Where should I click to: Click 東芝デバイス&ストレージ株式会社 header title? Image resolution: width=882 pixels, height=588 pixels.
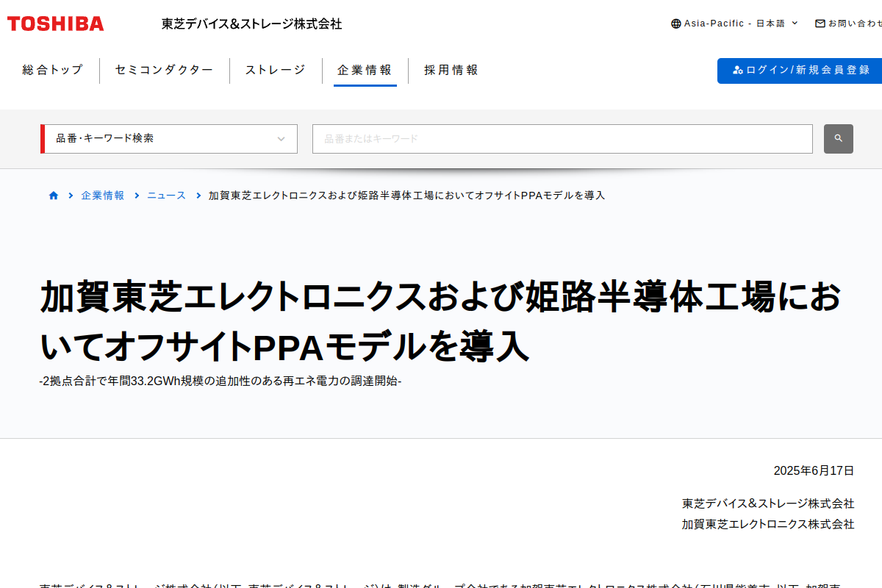coord(252,24)
